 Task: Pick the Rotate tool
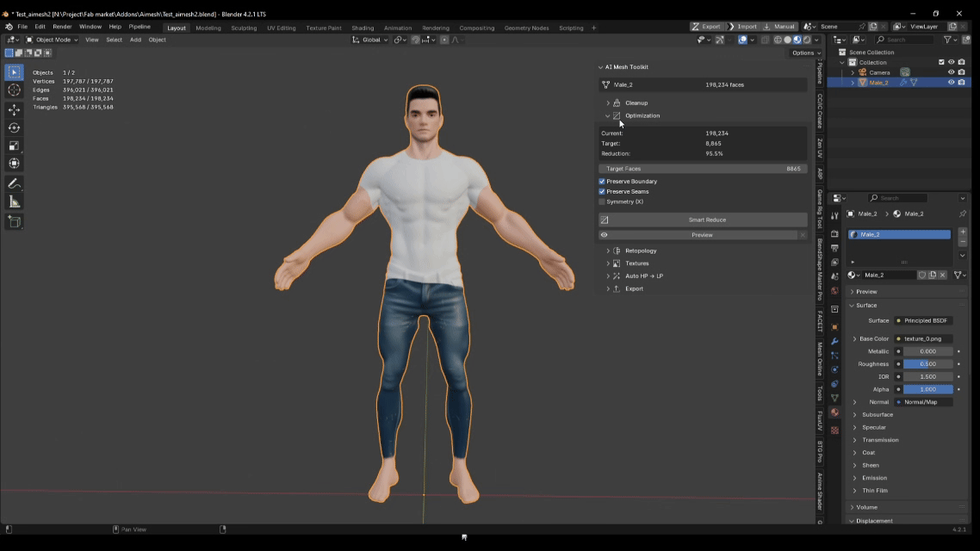point(14,127)
